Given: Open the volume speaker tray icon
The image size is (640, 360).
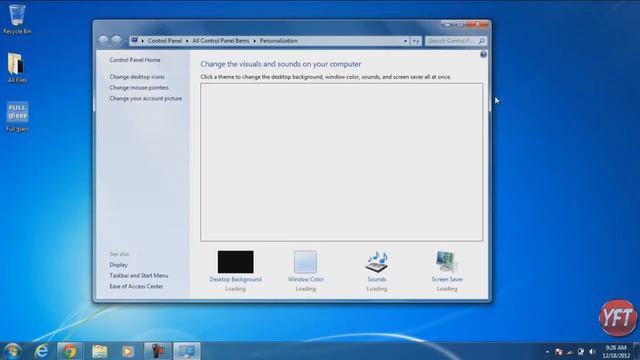Looking at the screenshot, I should point(592,352).
